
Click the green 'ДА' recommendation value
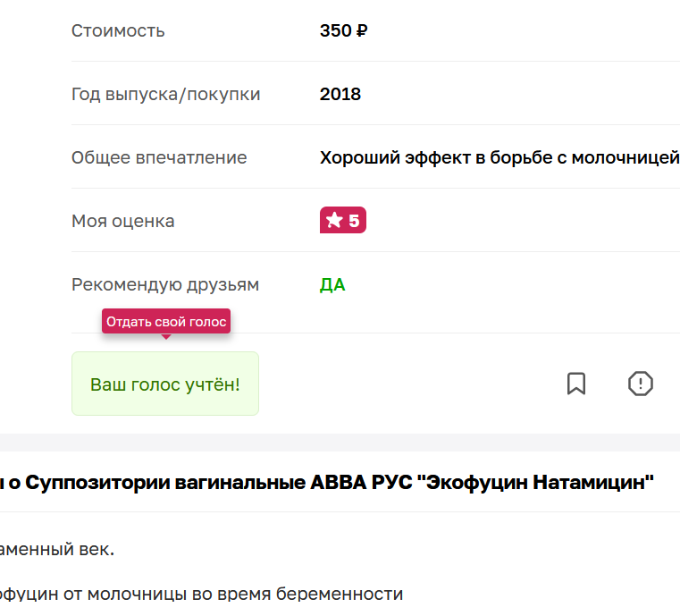(x=332, y=285)
